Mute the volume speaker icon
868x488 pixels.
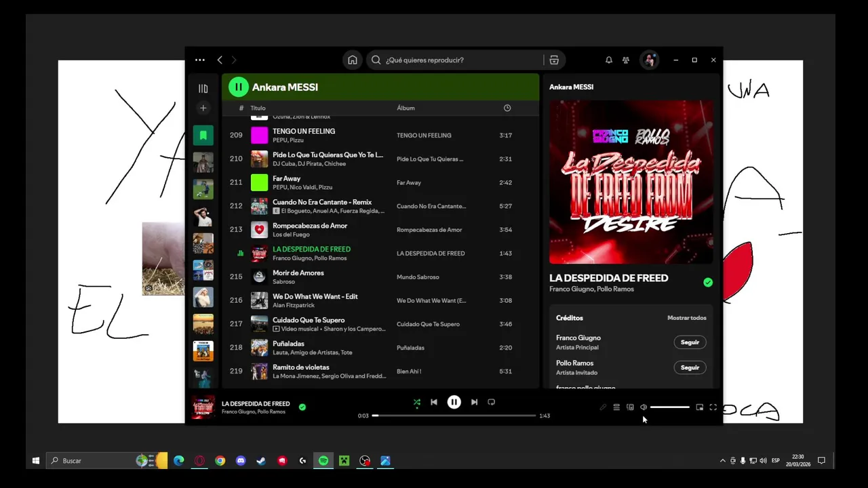(644, 407)
